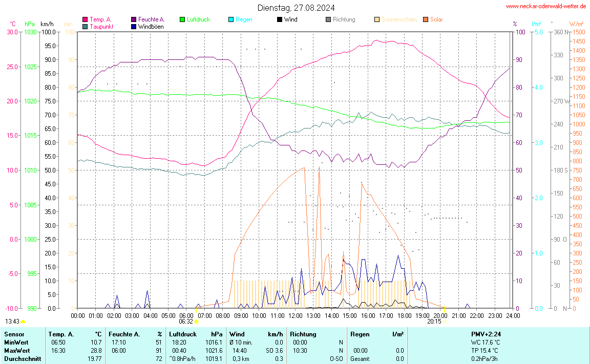This screenshot has width=590, height=364.
Task: Click the 12:00 mark on the time axis
Action: (x=295, y=316)
